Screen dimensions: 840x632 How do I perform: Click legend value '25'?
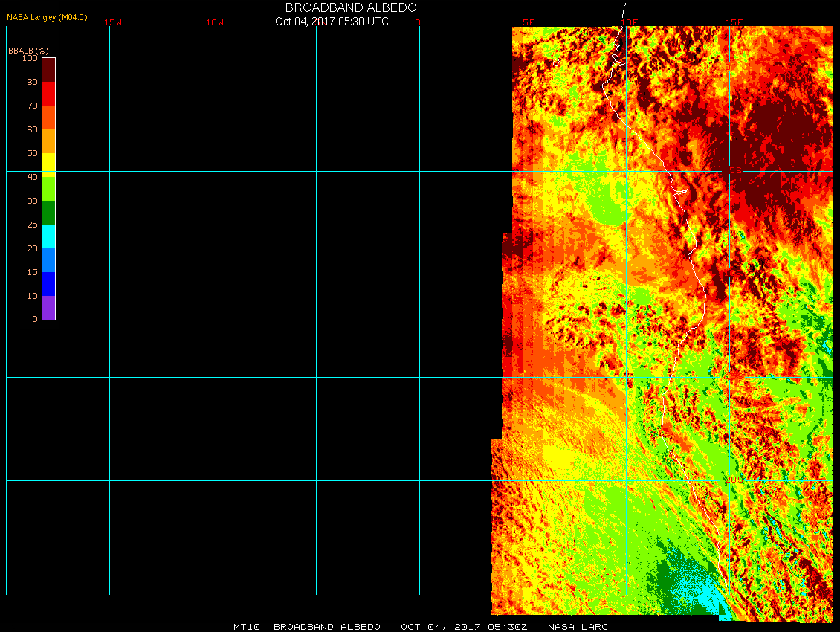[x=32, y=225]
